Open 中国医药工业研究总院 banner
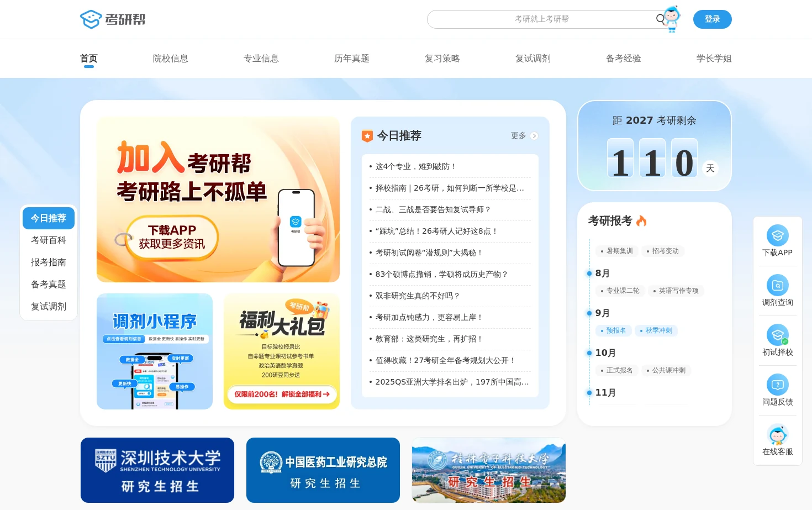 pyautogui.click(x=323, y=470)
